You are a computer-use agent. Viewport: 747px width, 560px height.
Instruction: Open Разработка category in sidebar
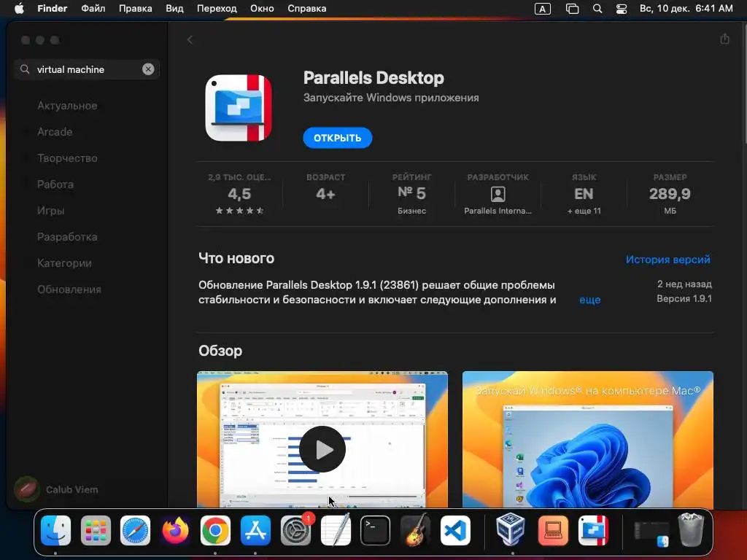pos(67,237)
